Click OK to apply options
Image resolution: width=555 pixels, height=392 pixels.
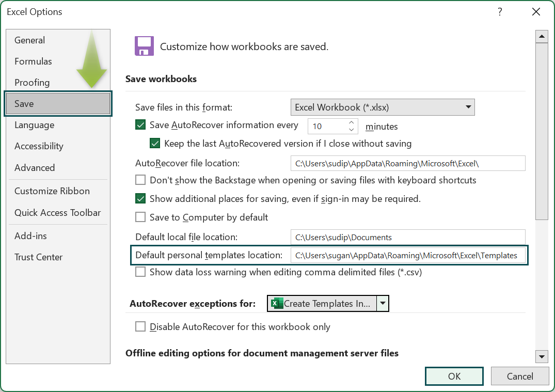pyautogui.click(x=454, y=376)
